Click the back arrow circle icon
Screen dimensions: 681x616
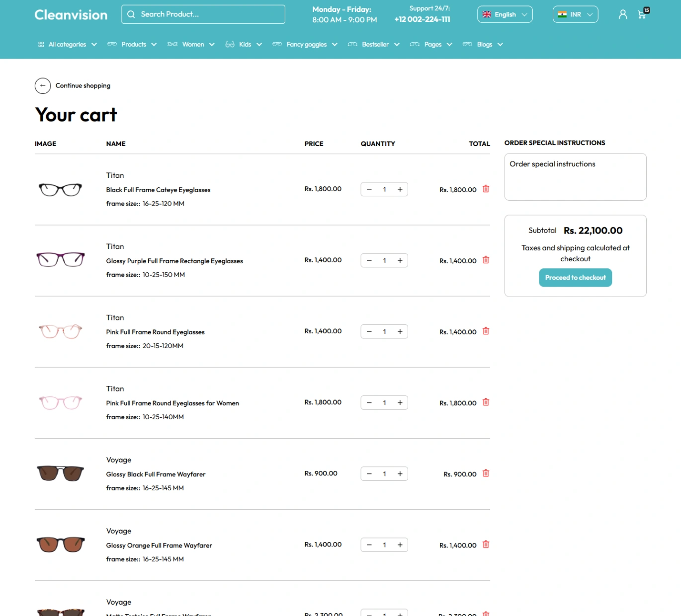click(x=43, y=86)
